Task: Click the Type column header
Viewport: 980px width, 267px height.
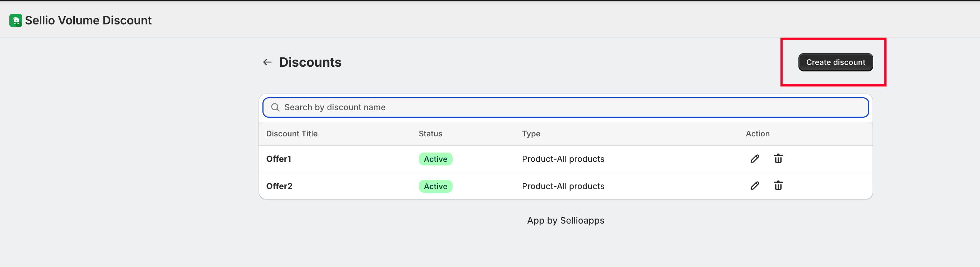Action: (531, 134)
